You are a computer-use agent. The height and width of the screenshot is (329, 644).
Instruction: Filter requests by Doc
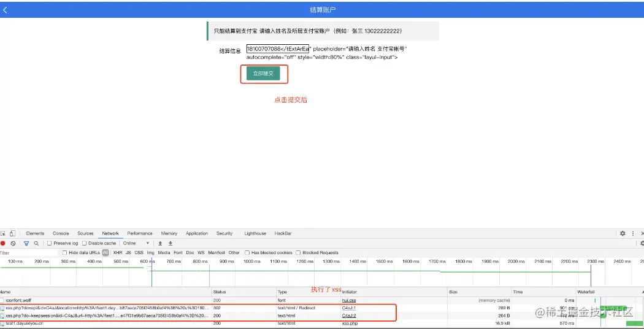(x=190, y=252)
